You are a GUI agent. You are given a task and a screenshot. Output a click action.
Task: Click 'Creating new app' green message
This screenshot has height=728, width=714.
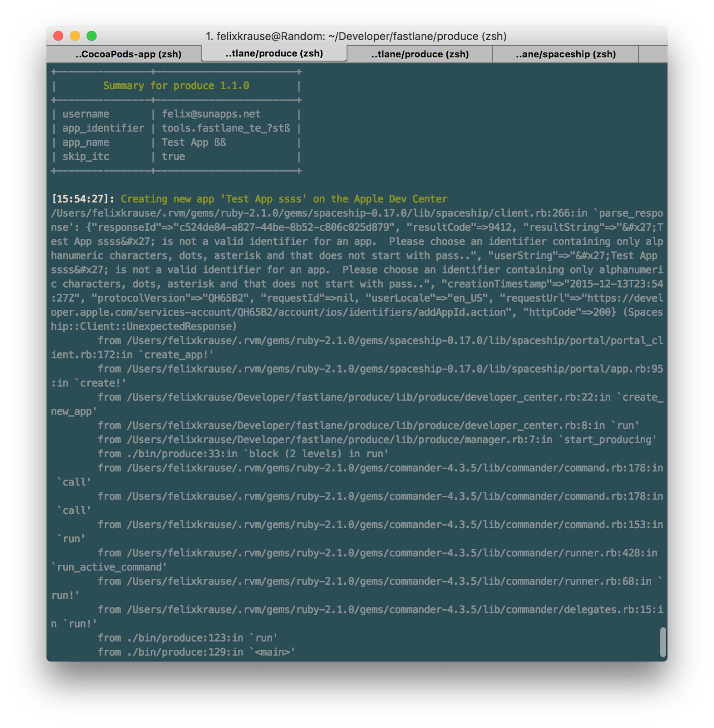pyautogui.click(x=284, y=199)
